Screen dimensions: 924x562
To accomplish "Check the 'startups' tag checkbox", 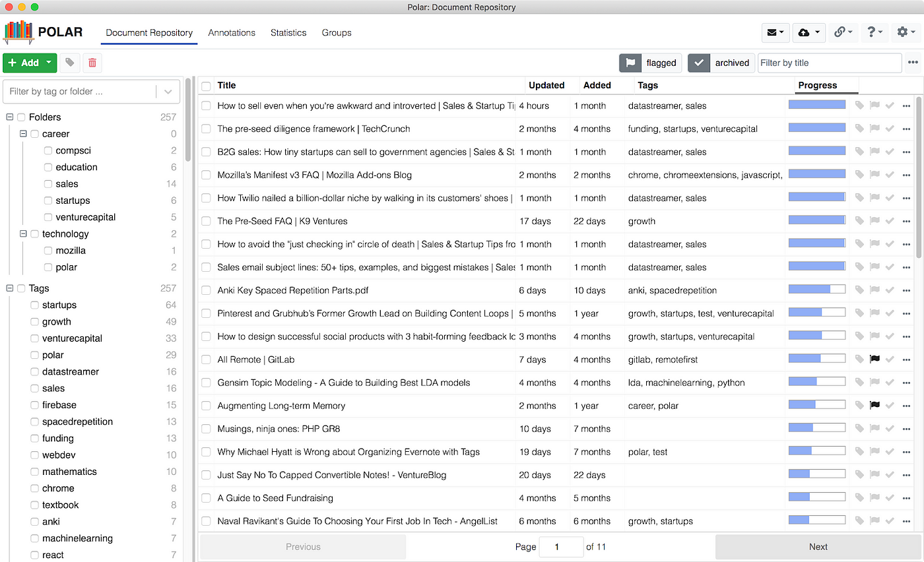I will click(x=35, y=305).
